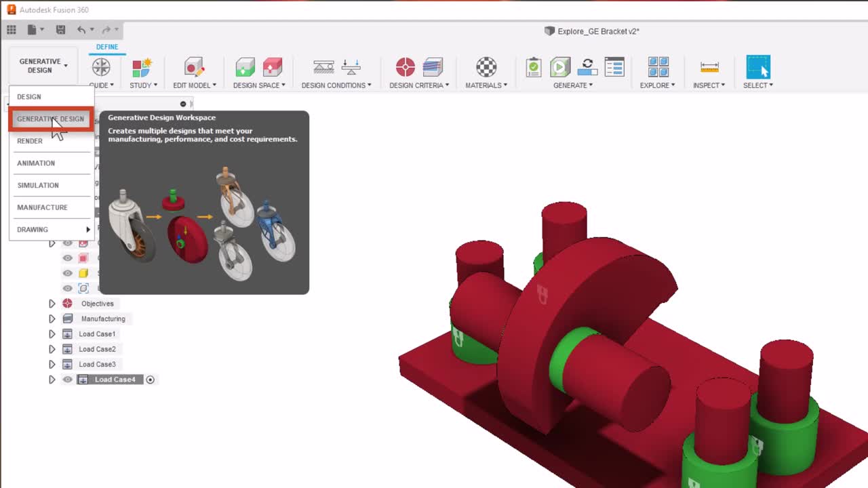Open the checkered Materials icon

pos(486,68)
